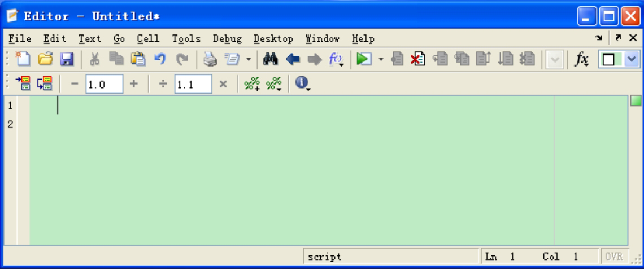Click the 1.0 increment value field
644x269 pixels.
coord(104,84)
